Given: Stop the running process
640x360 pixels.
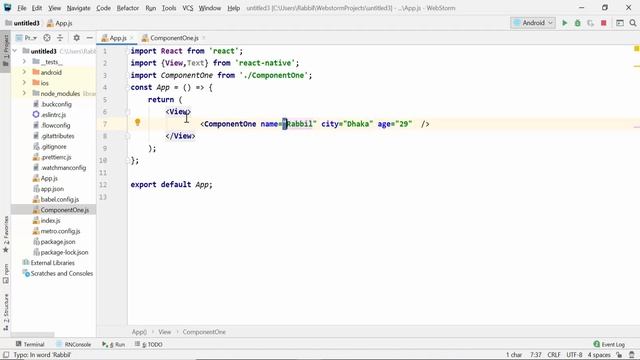Looking at the screenshot, I should (x=604, y=23).
